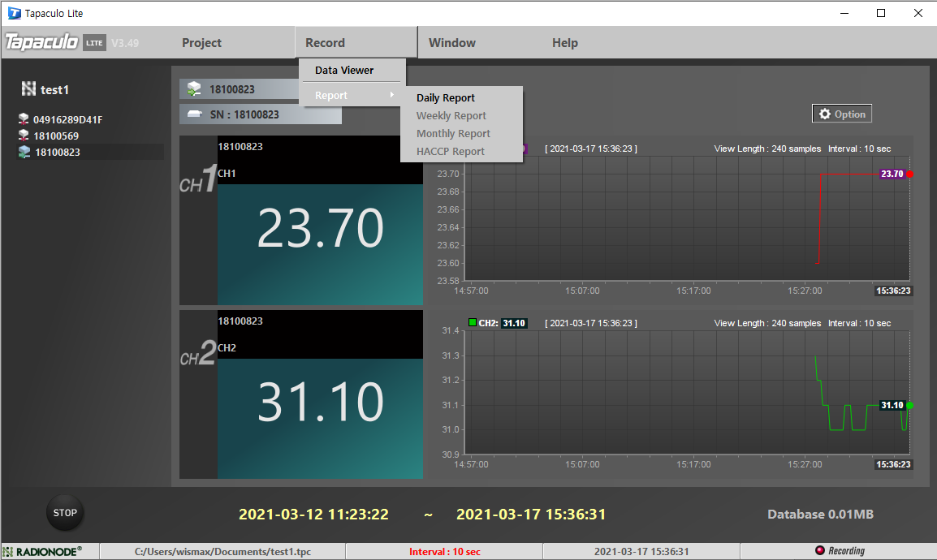Select device 18100823 in the tree

tap(58, 153)
